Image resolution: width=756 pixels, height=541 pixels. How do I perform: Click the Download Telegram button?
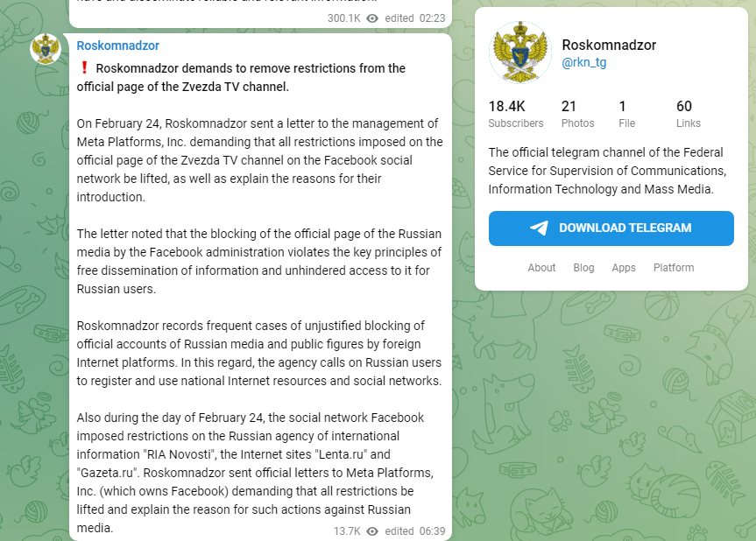(611, 228)
